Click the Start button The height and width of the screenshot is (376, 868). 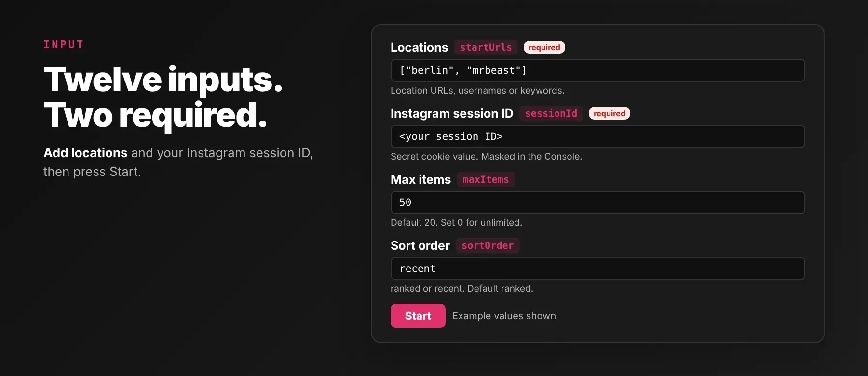(x=418, y=316)
